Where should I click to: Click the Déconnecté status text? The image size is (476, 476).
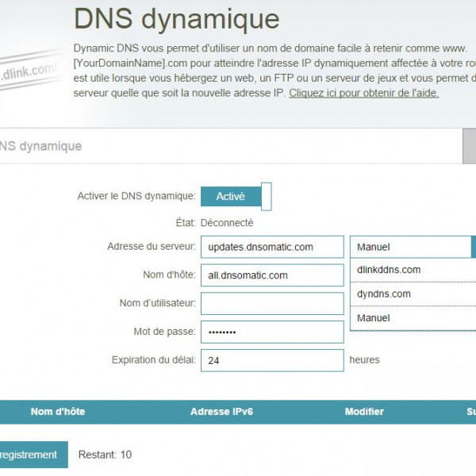[227, 223]
